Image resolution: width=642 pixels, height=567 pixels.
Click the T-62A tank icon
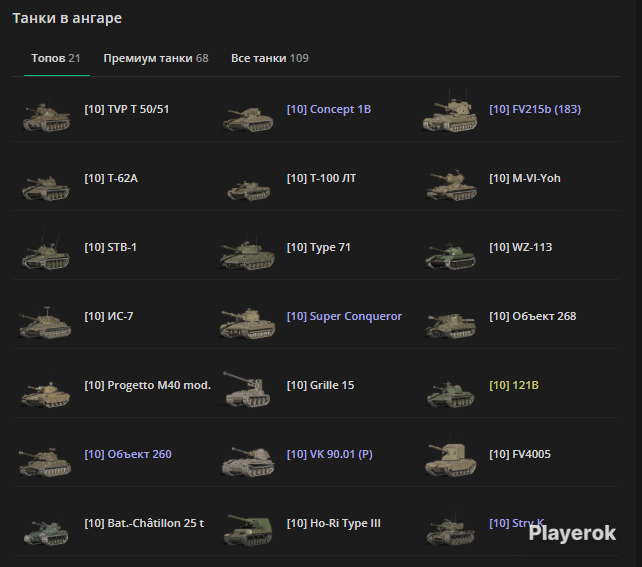(46, 187)
